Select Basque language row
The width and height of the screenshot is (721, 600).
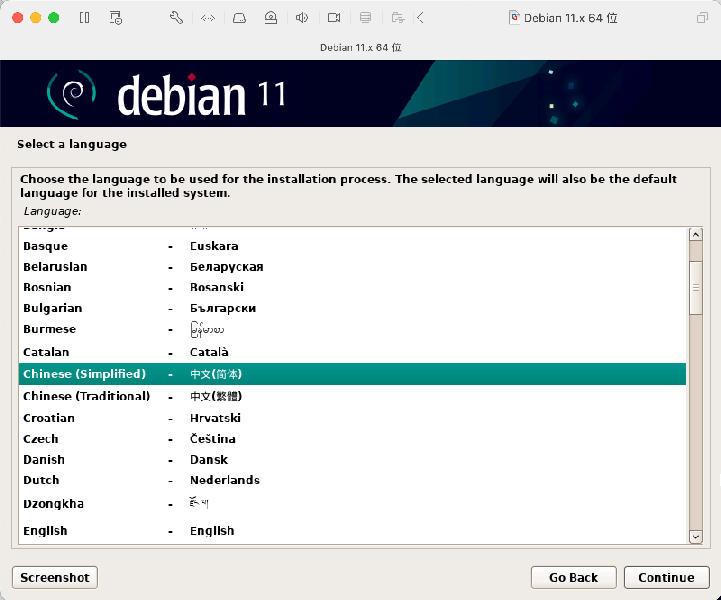(x=352, y=246)
